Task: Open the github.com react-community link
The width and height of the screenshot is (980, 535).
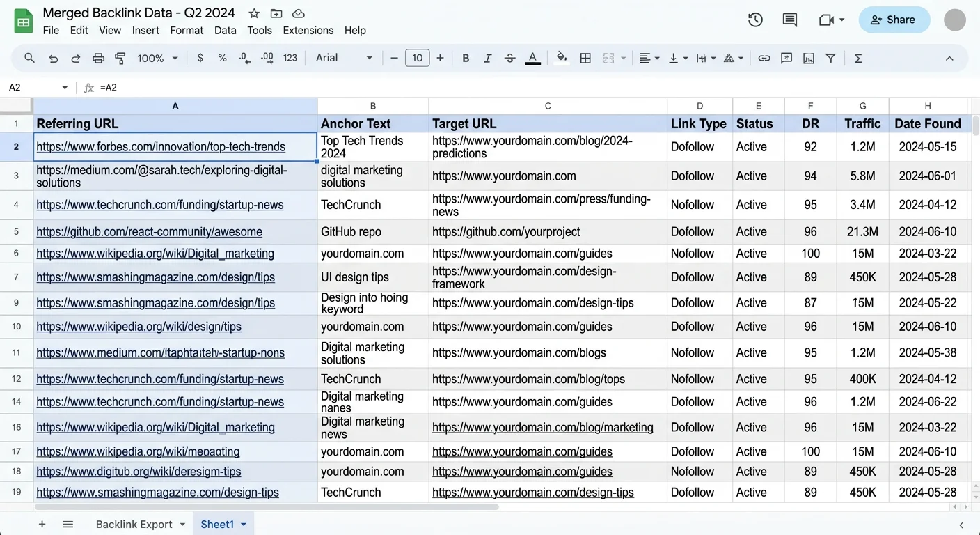Action: [150, 232]
